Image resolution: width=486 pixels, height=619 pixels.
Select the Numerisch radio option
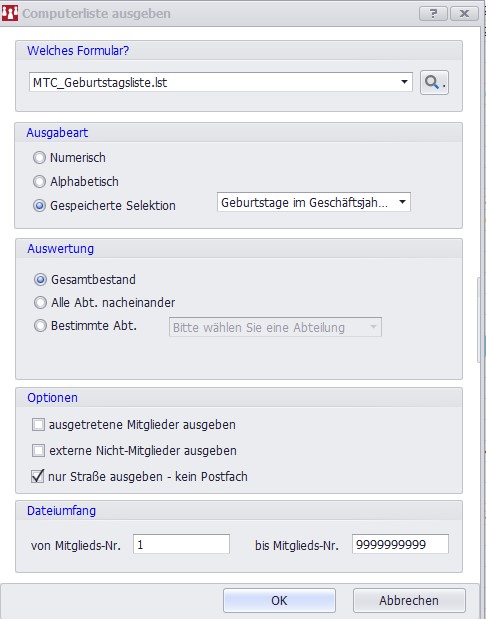click(39, 158)
